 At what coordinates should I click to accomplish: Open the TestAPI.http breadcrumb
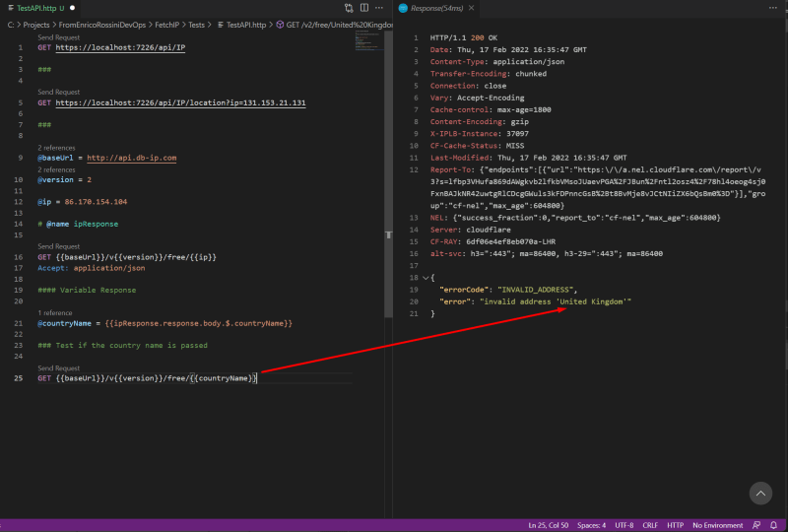(245, 25)
